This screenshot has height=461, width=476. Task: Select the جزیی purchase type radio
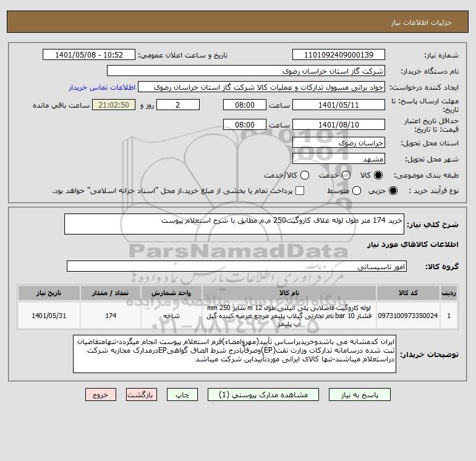393,191
